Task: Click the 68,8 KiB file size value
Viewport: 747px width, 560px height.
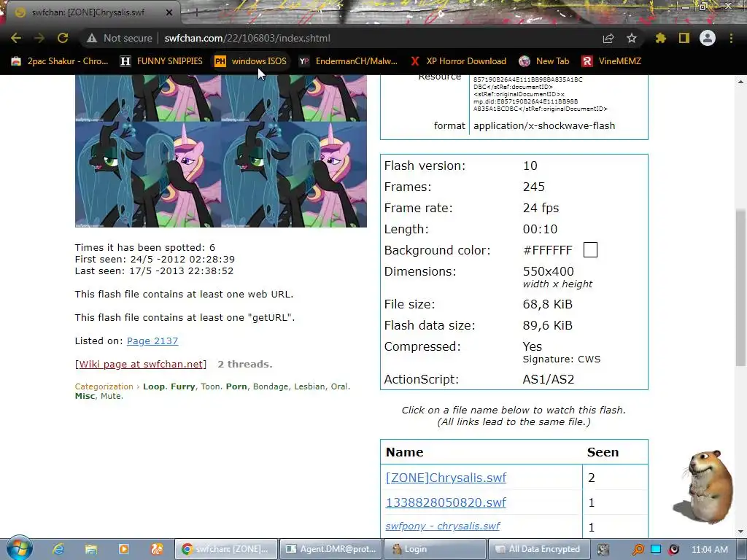Action: [547, 304]
